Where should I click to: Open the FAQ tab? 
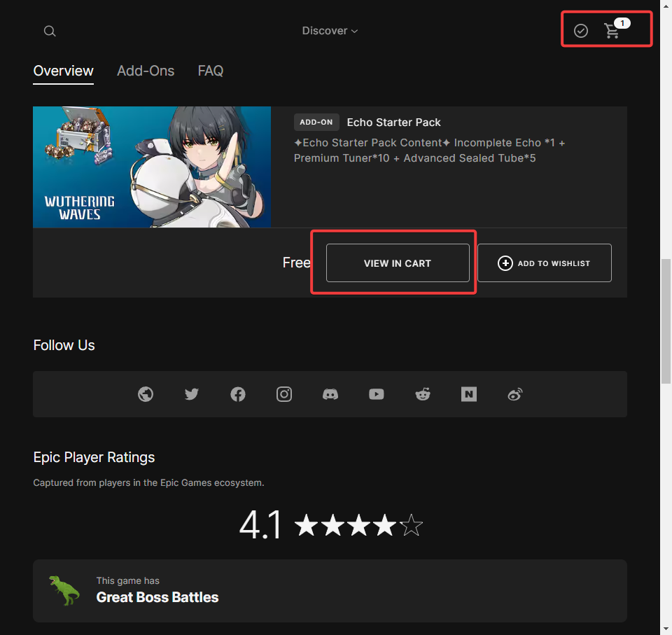(x=211, y=71)
